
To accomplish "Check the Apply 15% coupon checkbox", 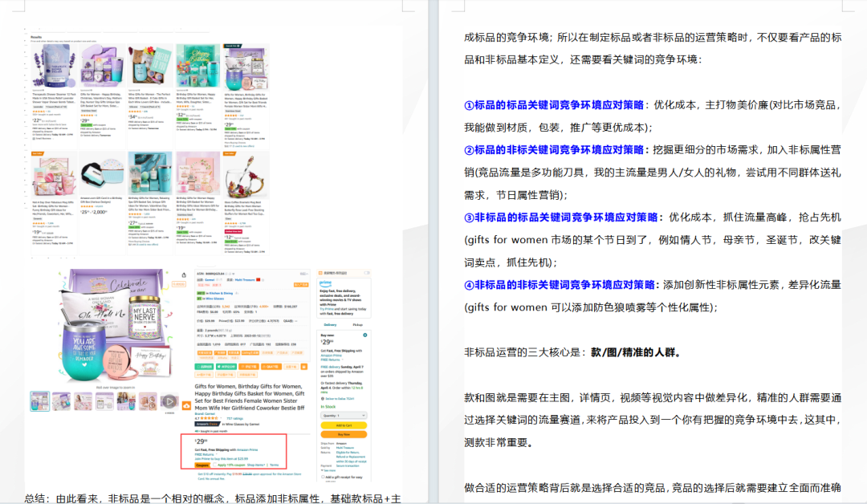I will click(214, 465).
